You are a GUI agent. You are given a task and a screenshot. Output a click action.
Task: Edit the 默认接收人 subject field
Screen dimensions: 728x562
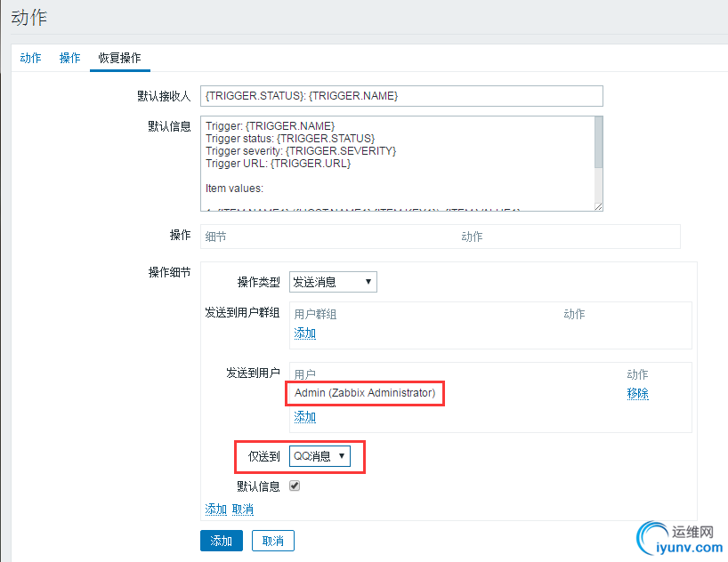[401, 96]
